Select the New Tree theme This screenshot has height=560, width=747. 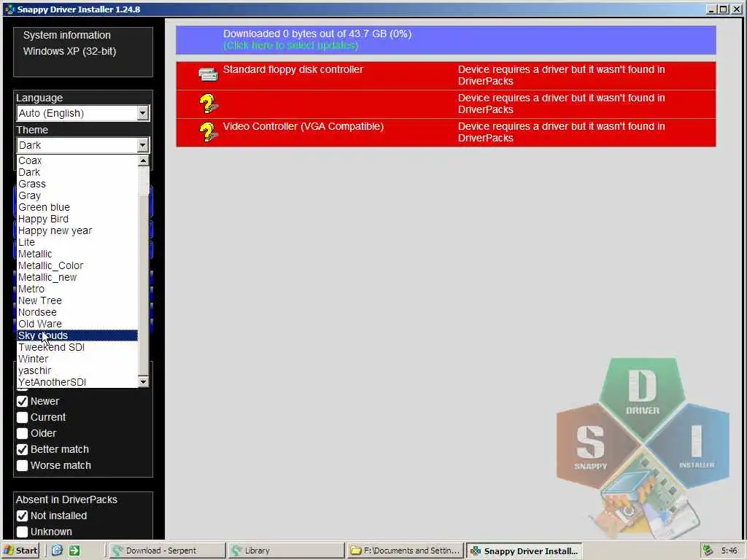coord(77,300)
